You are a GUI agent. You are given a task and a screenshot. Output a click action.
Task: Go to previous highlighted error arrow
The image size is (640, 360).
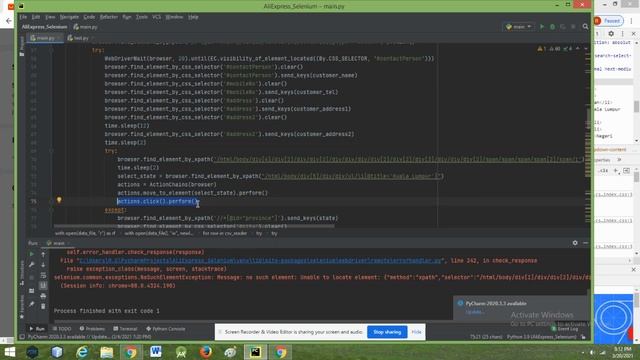(578, 49)
